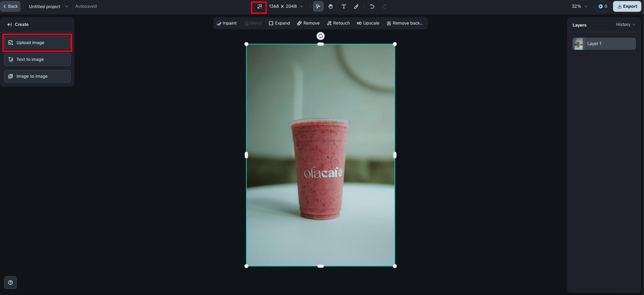Click the Upload image button
The height and width of the screenshot is (295, 644).
coord(37,43)
